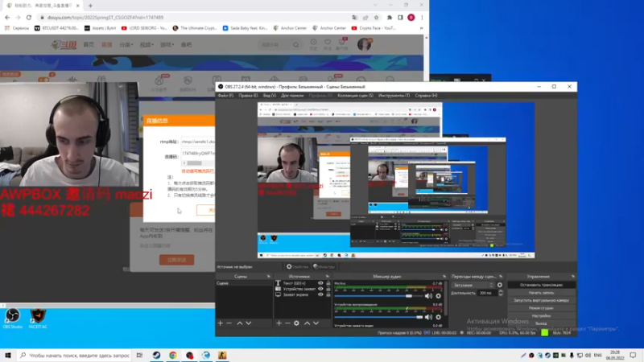Open the Файл menu in OBS
The width and height of the screenshot is (644, 362).
225,96
